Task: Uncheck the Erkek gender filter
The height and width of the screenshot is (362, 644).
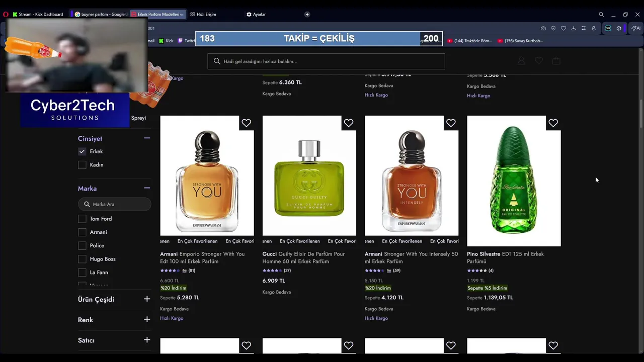Action: [x=82, y=151]
